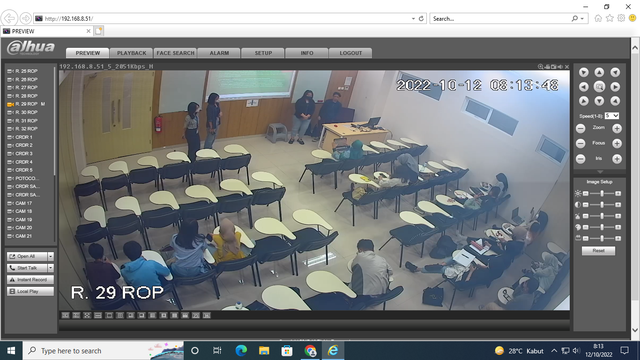Click the hue palette icon in Image Setup
The image size is (640, 360).
(578, 227)
